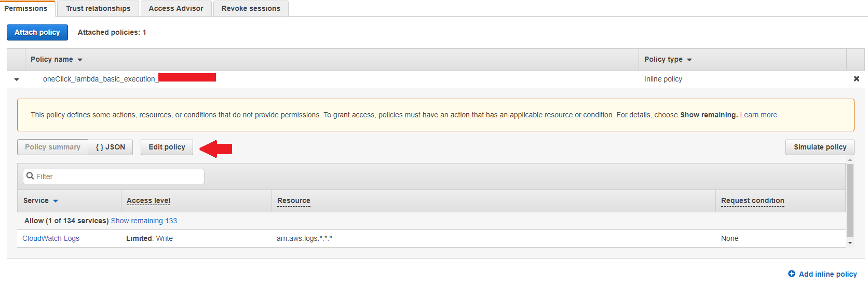Switch to JSON policy view

(x=111, y=147)
